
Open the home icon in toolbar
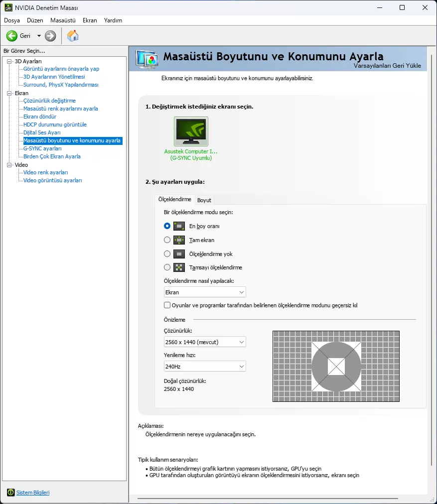pyautogui.click(x=73, y=36)
